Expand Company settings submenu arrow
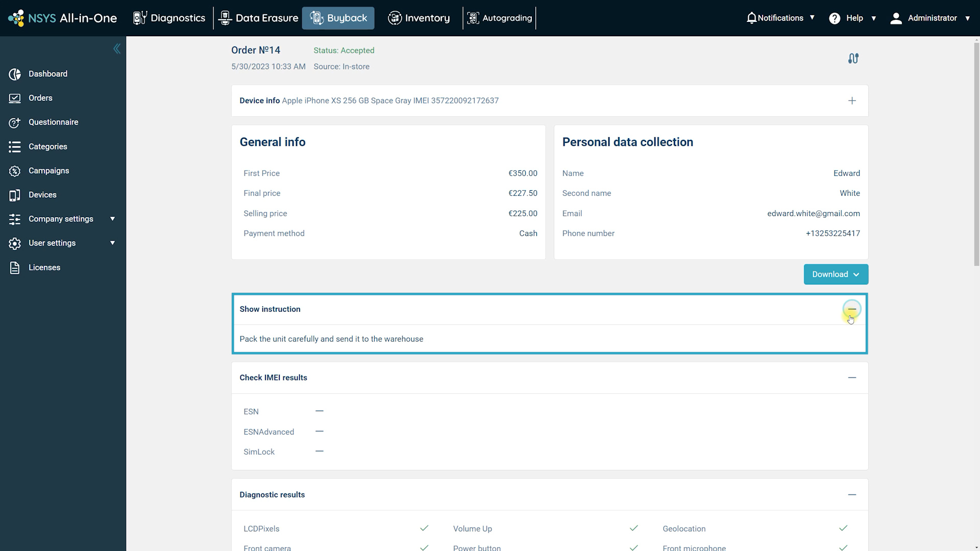980x551 pixels. point(112,219)
